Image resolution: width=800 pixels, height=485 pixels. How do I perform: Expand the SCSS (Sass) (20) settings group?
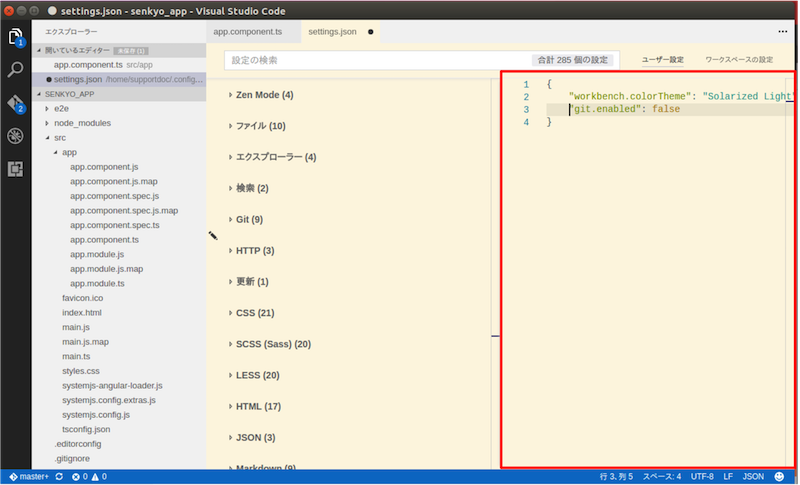pyautogui.click(x=269, y=344)
